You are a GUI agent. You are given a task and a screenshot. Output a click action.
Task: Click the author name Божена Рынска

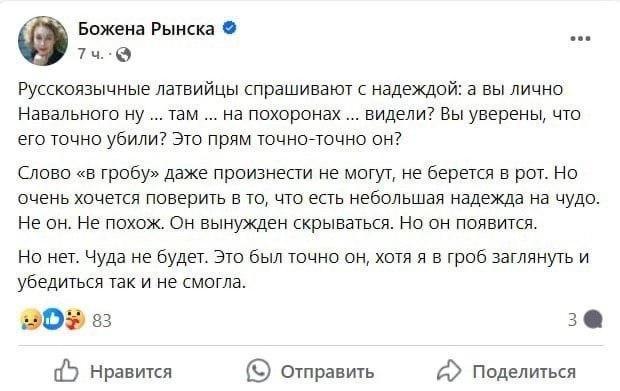click(x=146, y=29)
